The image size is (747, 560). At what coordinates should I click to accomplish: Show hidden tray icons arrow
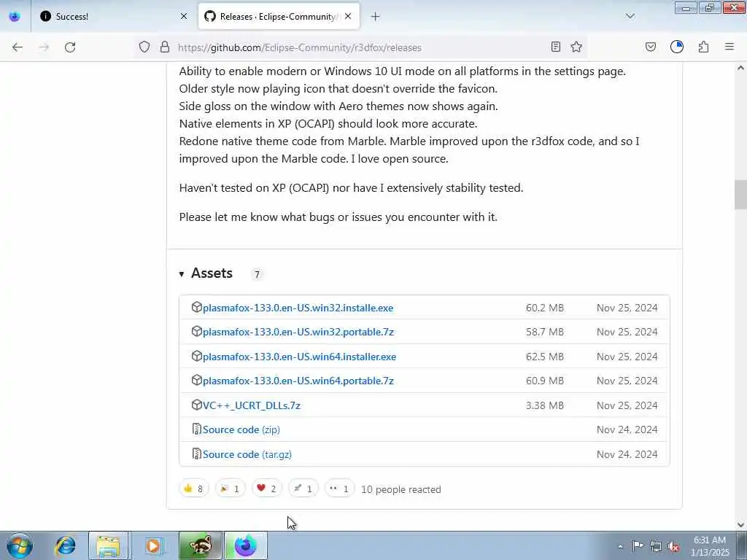click(620, 546)
